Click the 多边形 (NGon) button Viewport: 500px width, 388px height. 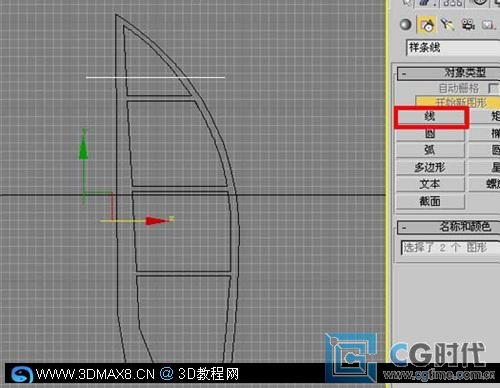pos(430,167)
